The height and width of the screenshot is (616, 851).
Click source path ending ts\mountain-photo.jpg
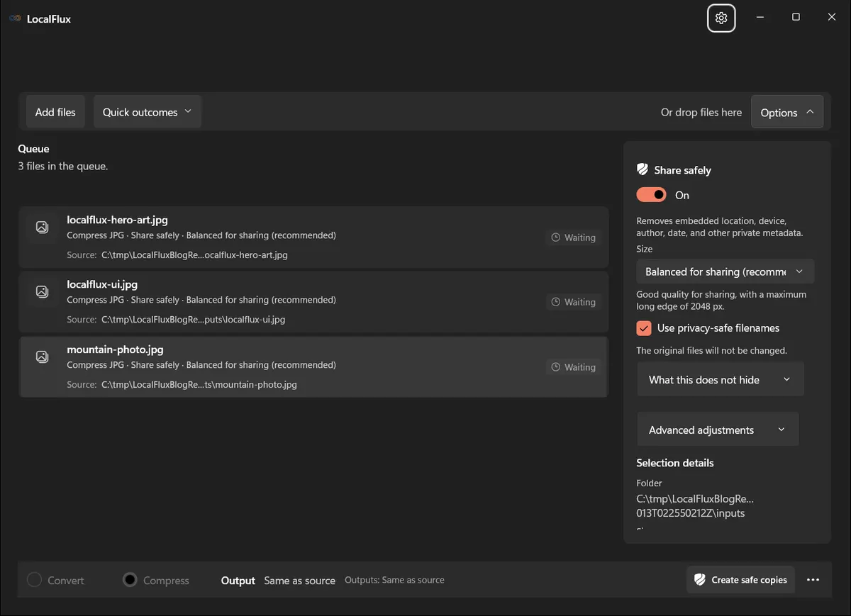point(199,385)
